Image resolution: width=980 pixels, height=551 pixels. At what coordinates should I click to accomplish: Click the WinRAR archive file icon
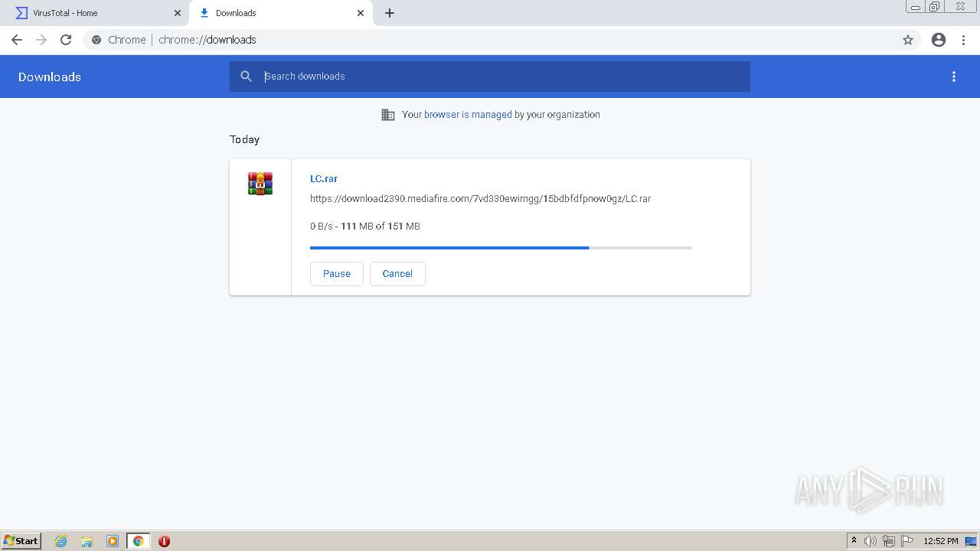(x=260, y=184)
